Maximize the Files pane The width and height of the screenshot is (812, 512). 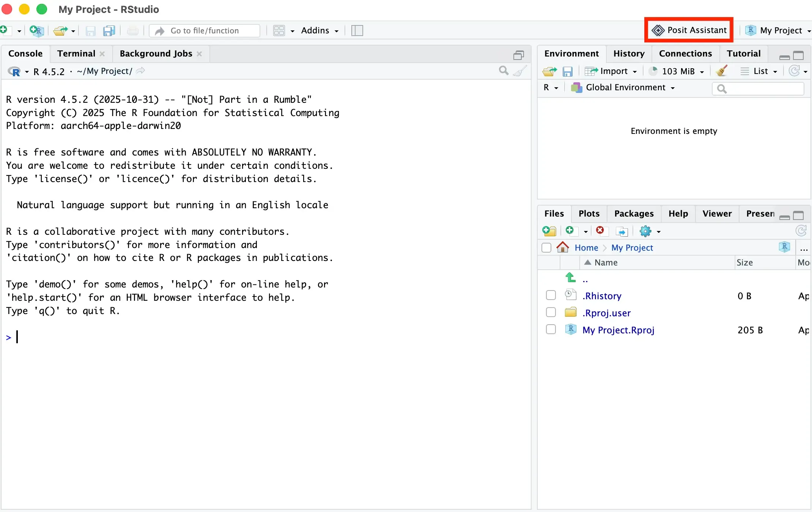point(799,215)
